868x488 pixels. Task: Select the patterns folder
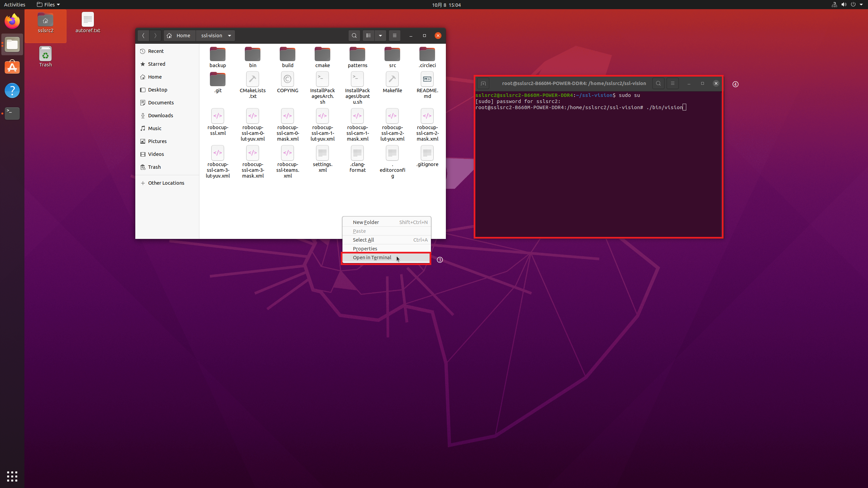[x=357, y=57]
